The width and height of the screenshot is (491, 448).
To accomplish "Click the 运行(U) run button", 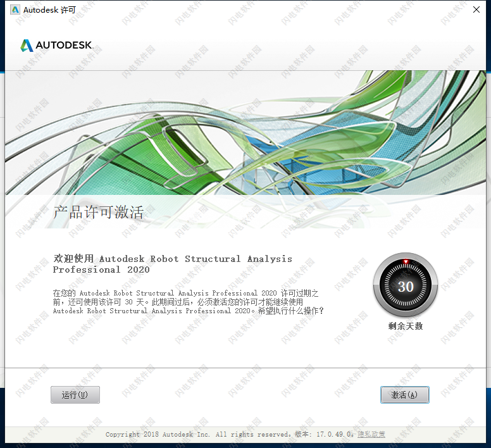I will 75,395.
